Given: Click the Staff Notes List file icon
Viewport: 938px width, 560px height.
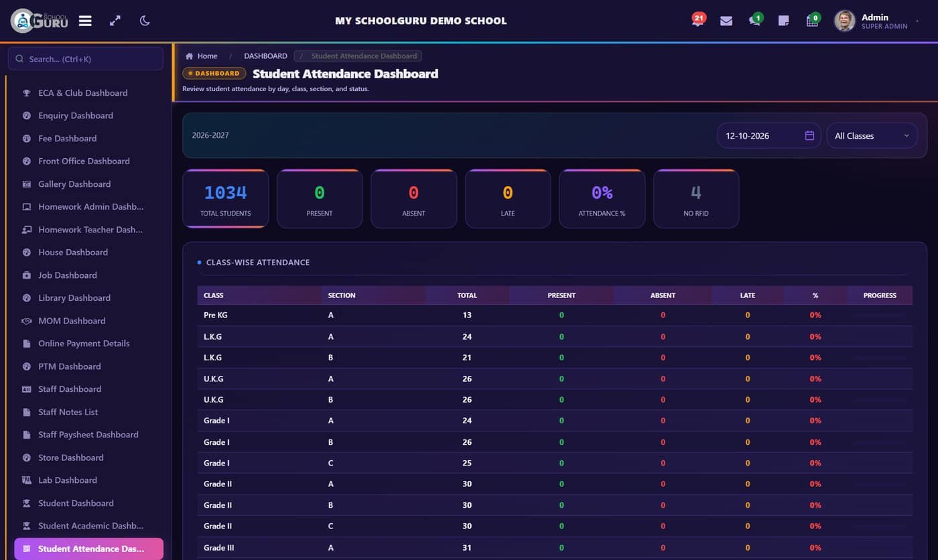Looking at the screenshot, I should coord(27,412).
